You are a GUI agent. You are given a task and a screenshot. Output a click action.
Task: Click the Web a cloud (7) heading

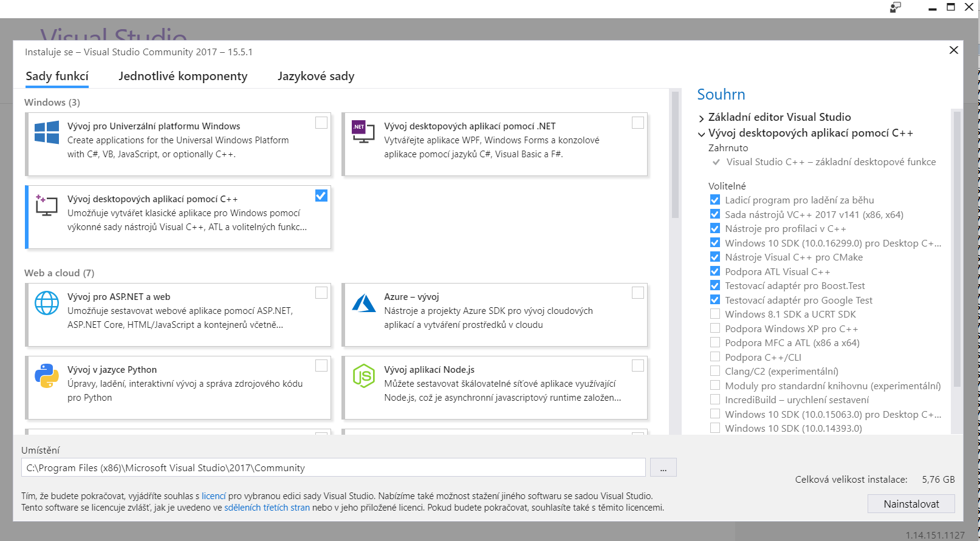[60, 273]
